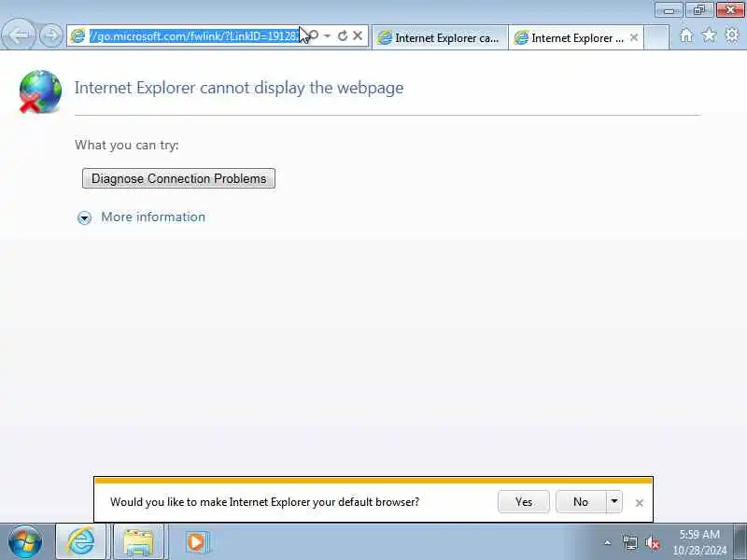This screenshot has width=747, height=560.
Task: Stop loading with the address bar X icon
Action: 358,35
